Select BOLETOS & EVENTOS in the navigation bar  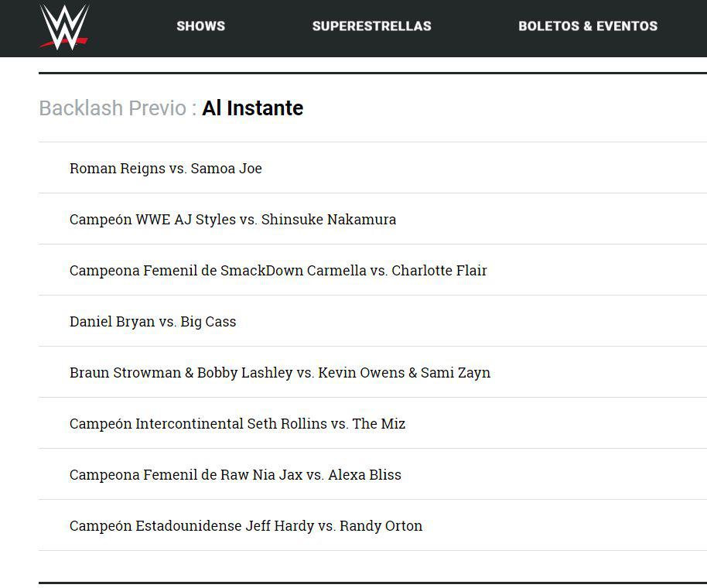coord(588,26)
